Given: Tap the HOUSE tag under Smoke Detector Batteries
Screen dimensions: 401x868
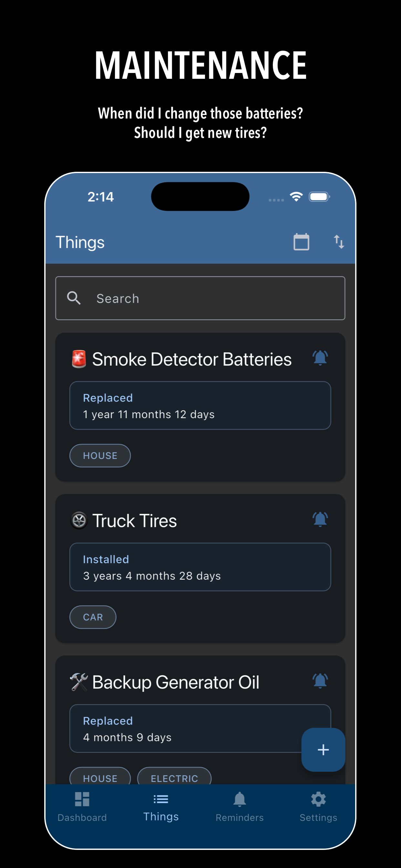Looking at the screenshot, I should pos(100,456).
